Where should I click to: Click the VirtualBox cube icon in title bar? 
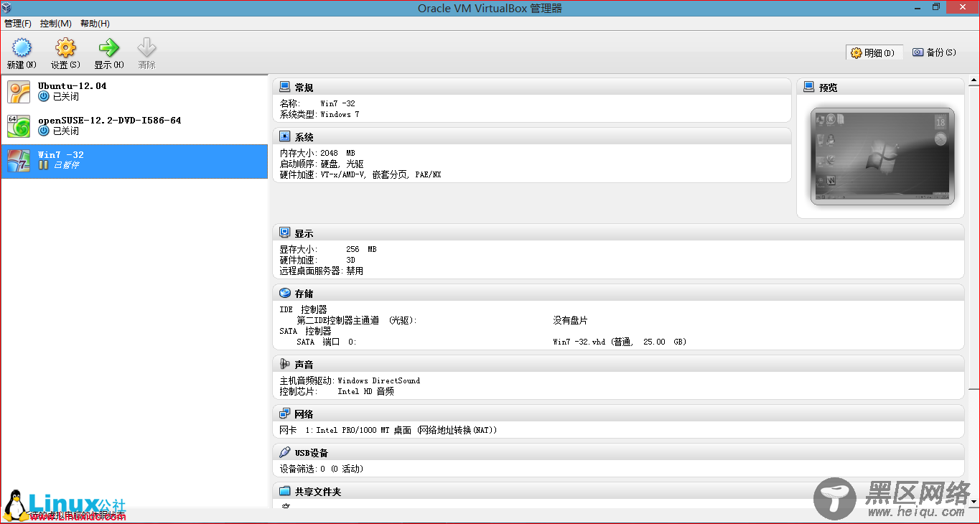pyautogui.click(x=7, y=7)
